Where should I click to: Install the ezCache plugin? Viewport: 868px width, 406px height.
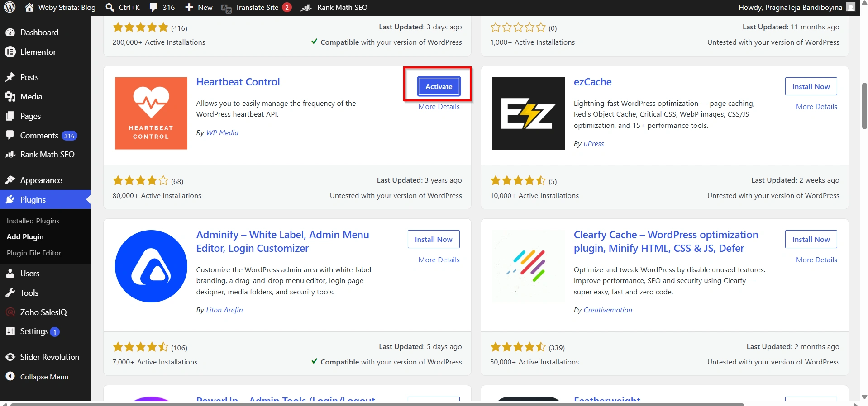tap(811, 86)
